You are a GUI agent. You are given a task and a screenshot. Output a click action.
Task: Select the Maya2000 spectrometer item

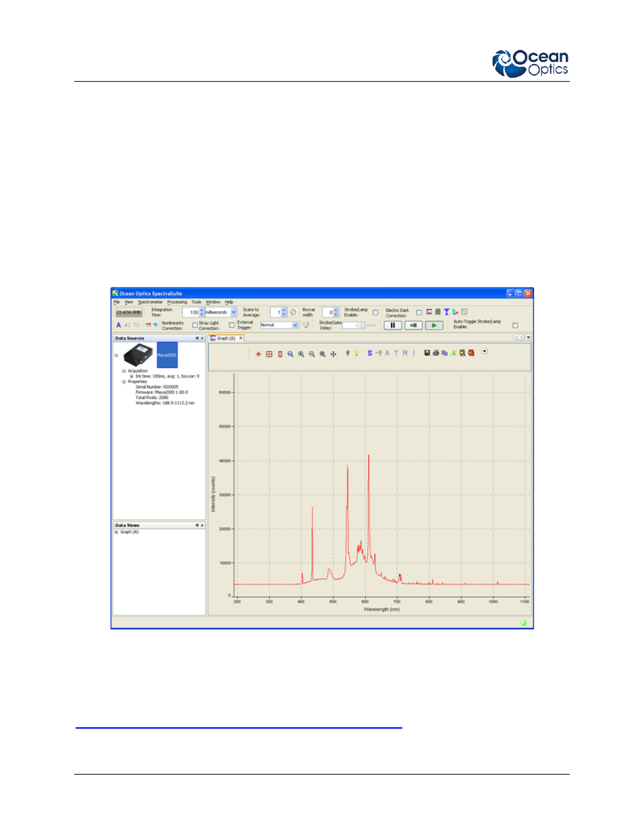167,355
